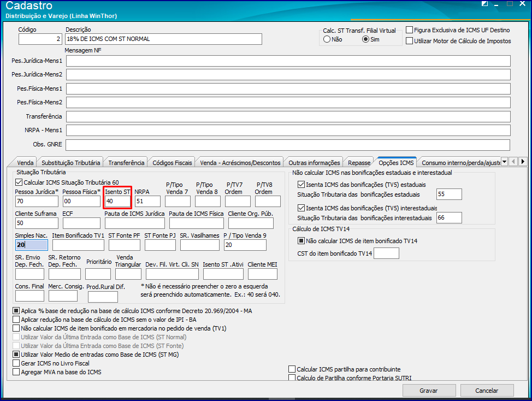Toggle 'Utilizar Motor de Cálculo de Impostos'

(x=410, y=41)
